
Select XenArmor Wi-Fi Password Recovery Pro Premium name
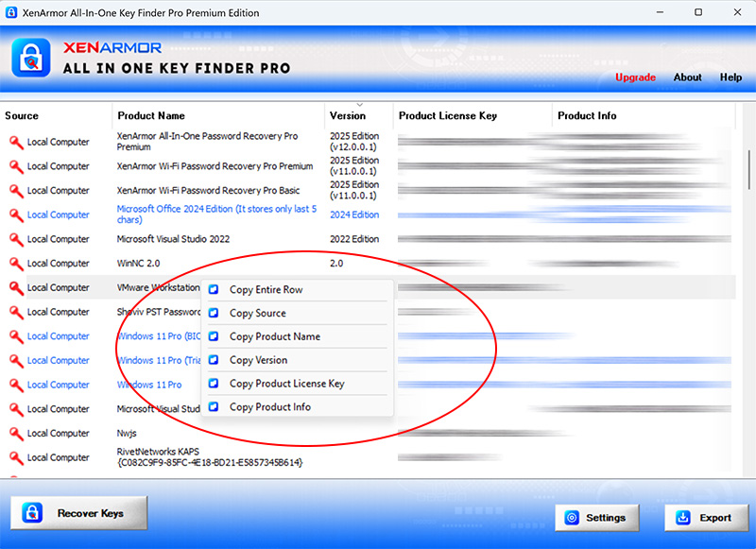click(215, 166)
